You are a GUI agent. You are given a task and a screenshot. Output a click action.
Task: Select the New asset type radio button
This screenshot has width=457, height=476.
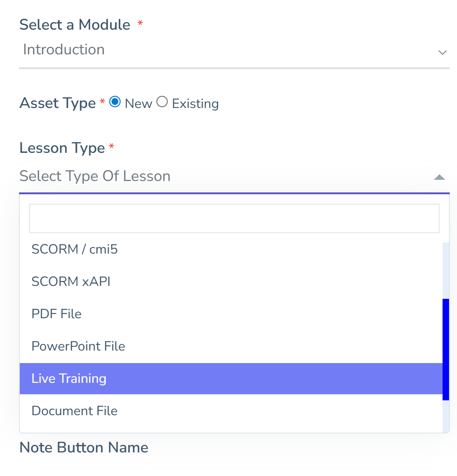[115, 102]
